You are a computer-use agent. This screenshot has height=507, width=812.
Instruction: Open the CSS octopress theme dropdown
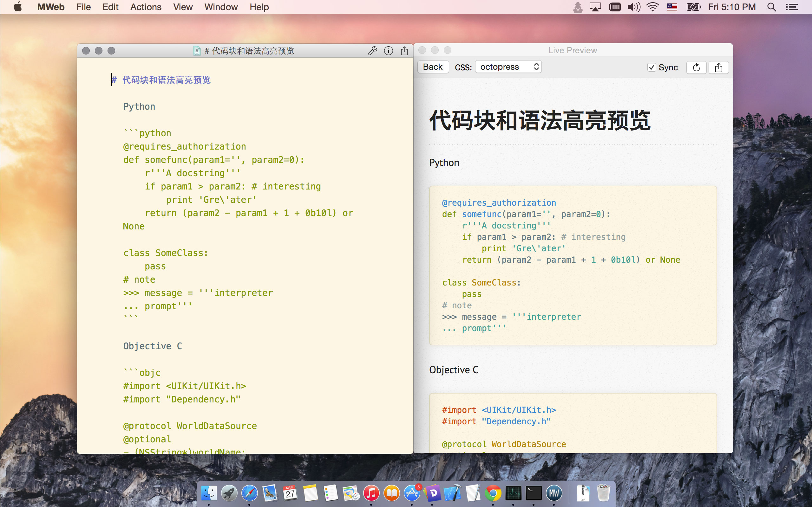[508, 67]
